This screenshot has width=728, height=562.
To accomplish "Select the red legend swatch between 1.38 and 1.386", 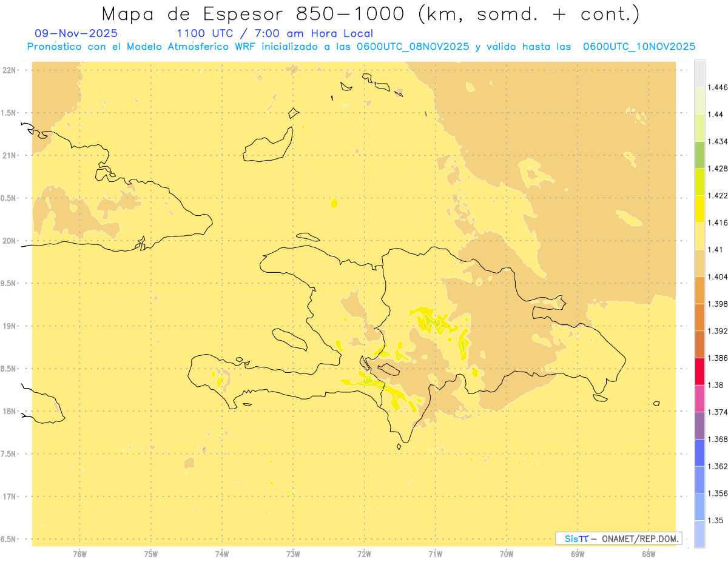I will pyautogui.click(x=699, y=371).
